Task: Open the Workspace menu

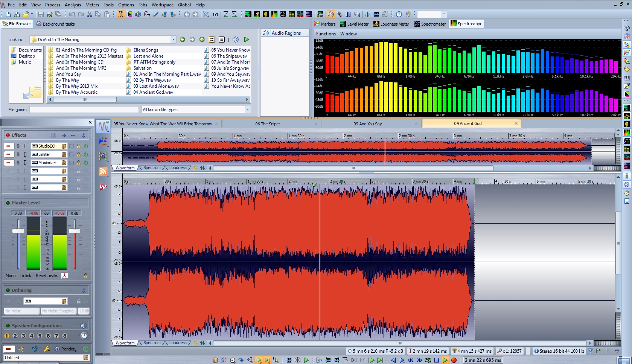Action: tap(163, 5)
